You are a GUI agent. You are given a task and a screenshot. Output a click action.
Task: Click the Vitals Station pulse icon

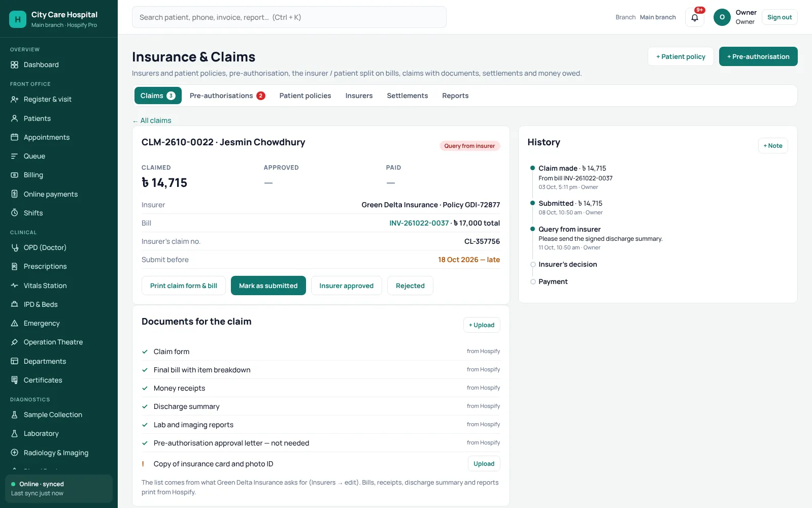pyautogui.click(x=14, y=285)
